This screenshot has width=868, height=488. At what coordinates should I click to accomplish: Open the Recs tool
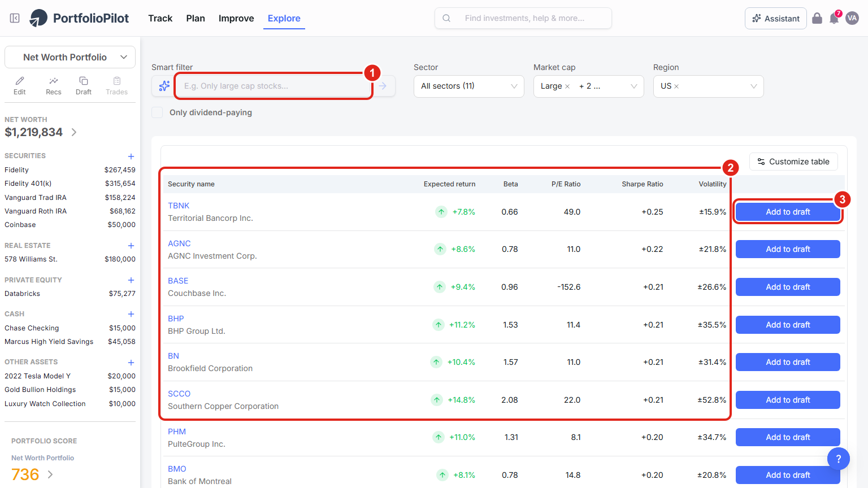54,86
